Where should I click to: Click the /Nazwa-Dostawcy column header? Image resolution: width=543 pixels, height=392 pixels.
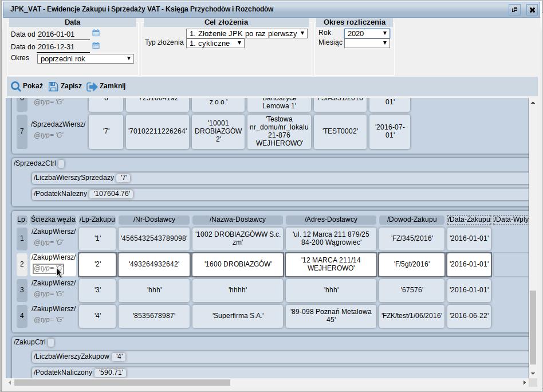238,219
